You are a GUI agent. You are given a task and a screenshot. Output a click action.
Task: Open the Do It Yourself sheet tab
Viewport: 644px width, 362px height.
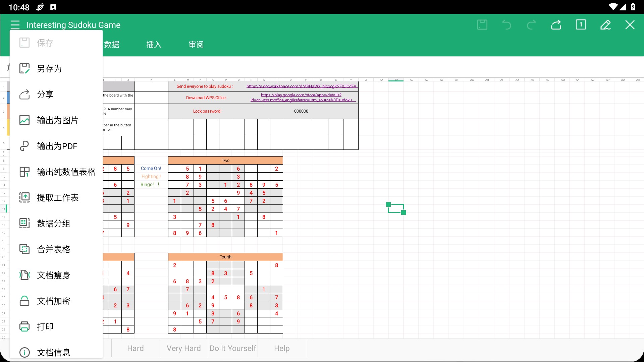point(233,348)
